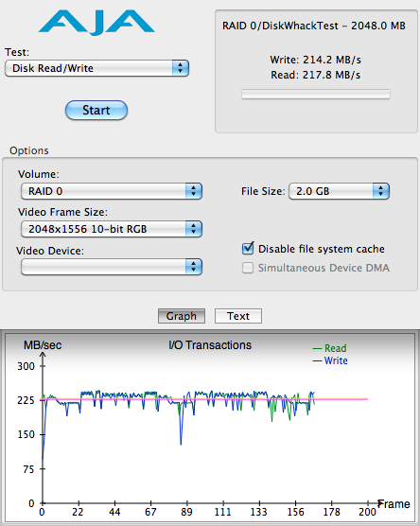Screen dimensions: 420x526
Task: Open the Video Frame Size dropdown
Action: 112,229
